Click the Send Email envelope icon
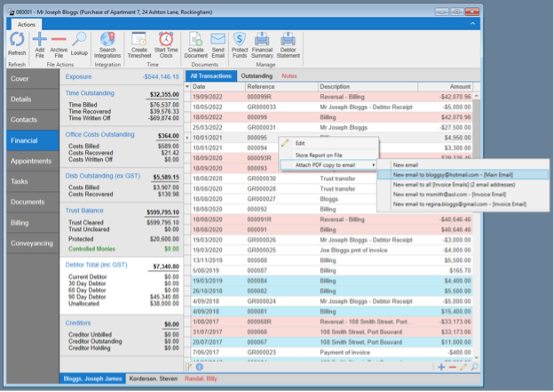The image size is (554, 392). point(218,39)
